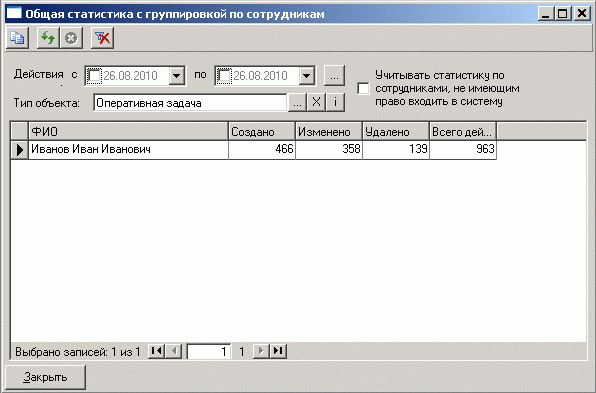The width and height of the screenshot is (596, 393).
Task: Go to the first page of records
Action: (x=156, y=351)
